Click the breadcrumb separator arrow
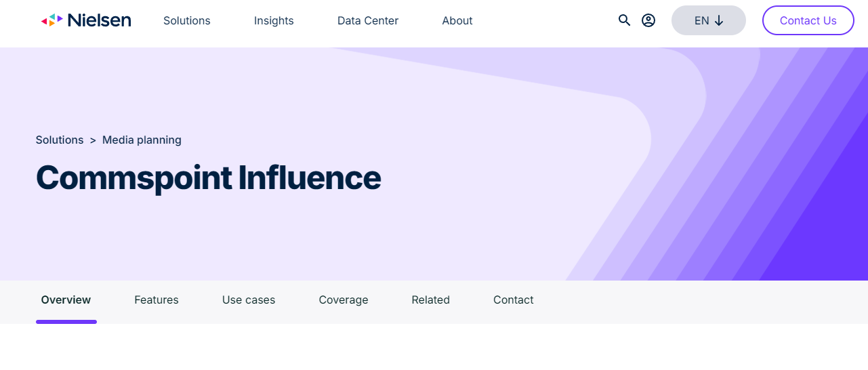This screenshot has height=370, width=868. click(93, 140)
